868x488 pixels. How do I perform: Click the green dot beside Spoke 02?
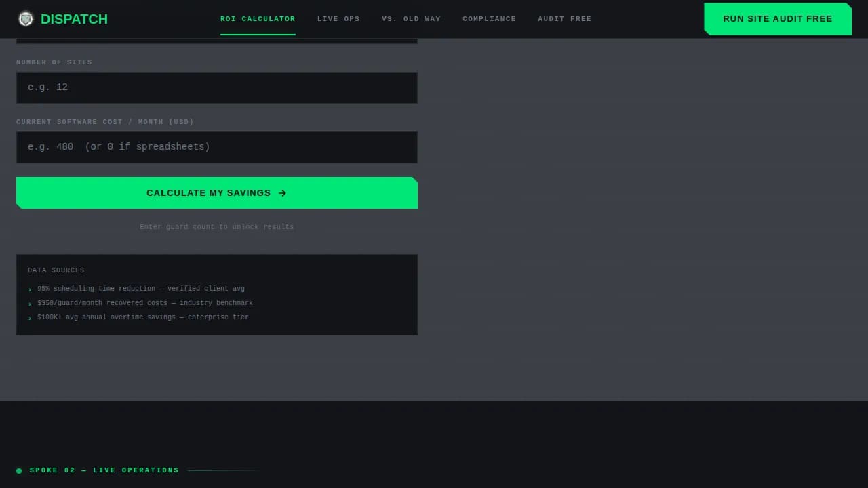coord(19,470)
